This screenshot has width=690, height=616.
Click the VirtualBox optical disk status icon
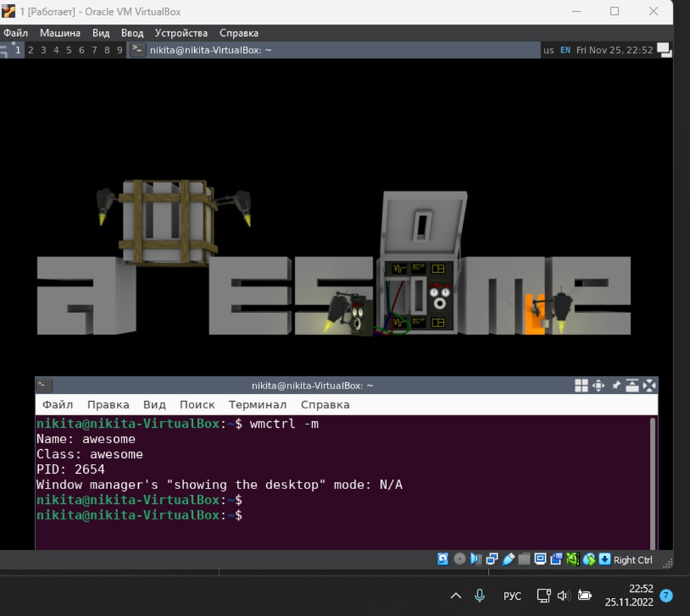(x=459, y=559)
